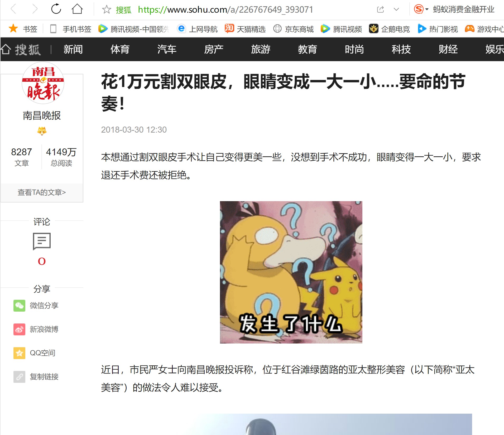Go to the browser home page icon

pos(77,9)
